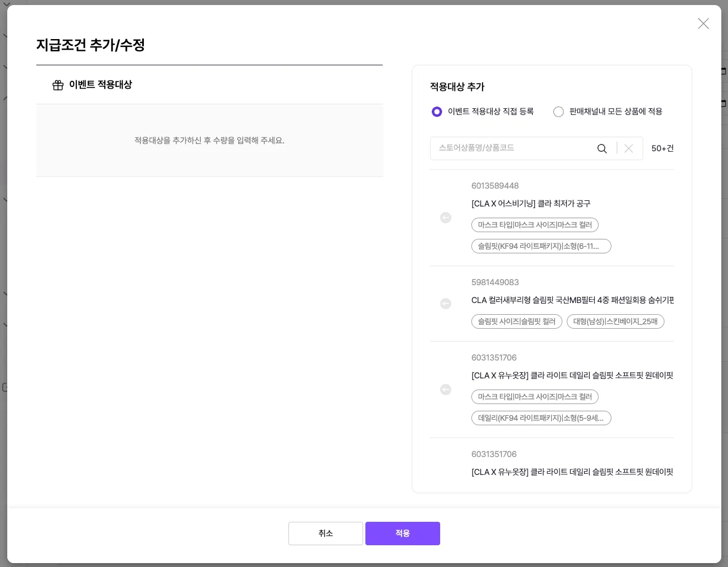728x567 pixels.
Task: Clear the product search with the X icon
Action: click(629, 148)
